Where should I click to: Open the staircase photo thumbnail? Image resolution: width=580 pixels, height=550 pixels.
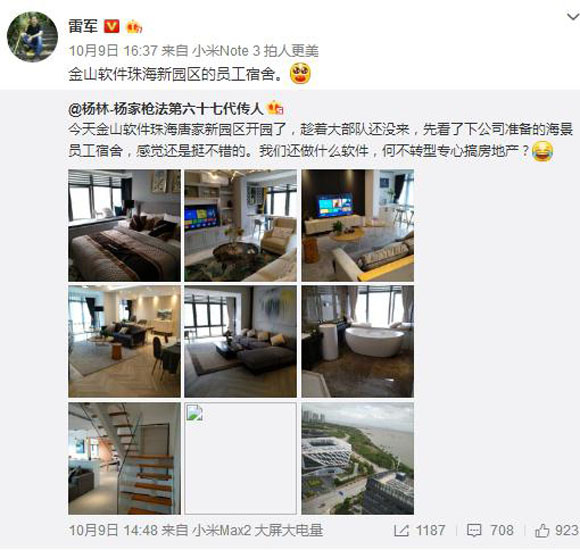click(x=124, y=458)
